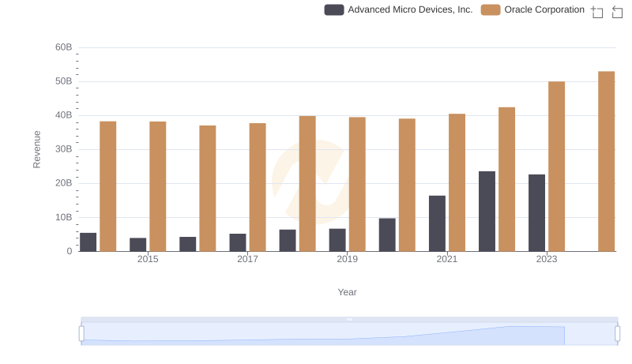Click the left handle of range slider
Screen dimensions: 632x364
(x=81, y=334)
